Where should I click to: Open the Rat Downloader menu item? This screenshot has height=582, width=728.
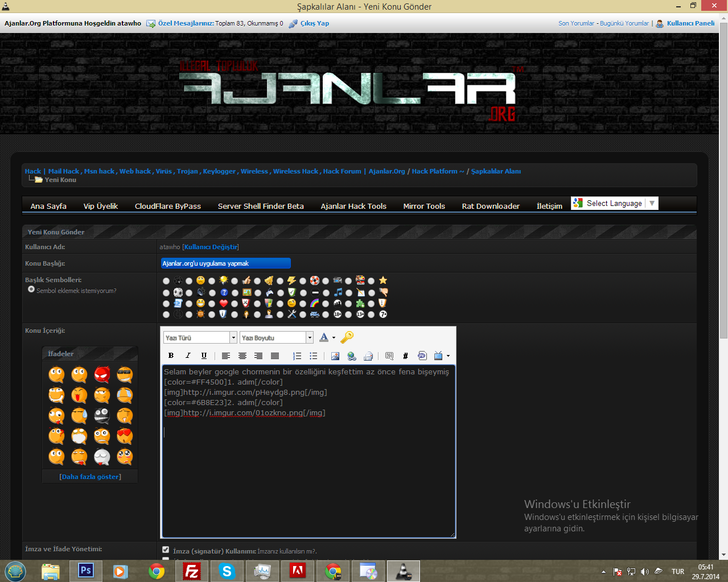491,206
